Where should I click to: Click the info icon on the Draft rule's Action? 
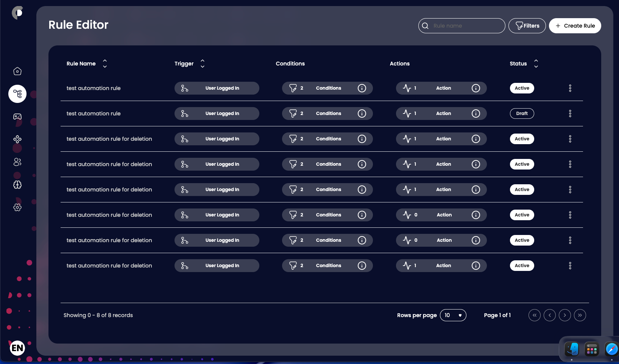(476, 113)
